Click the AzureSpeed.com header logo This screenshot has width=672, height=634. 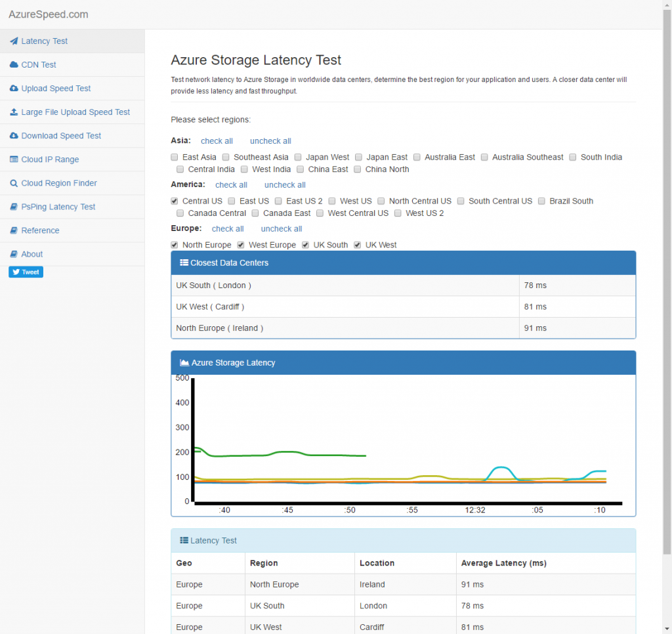[x=47, y=14]
